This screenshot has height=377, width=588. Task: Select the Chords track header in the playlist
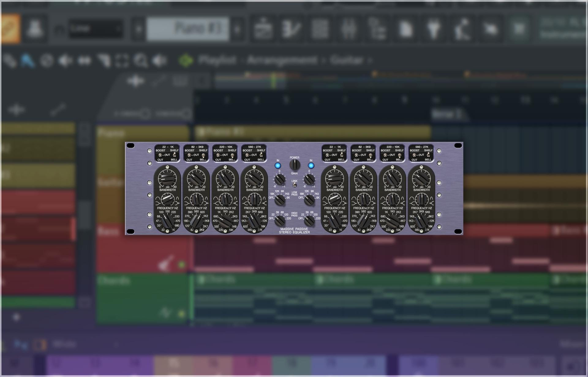coord(143,299)
